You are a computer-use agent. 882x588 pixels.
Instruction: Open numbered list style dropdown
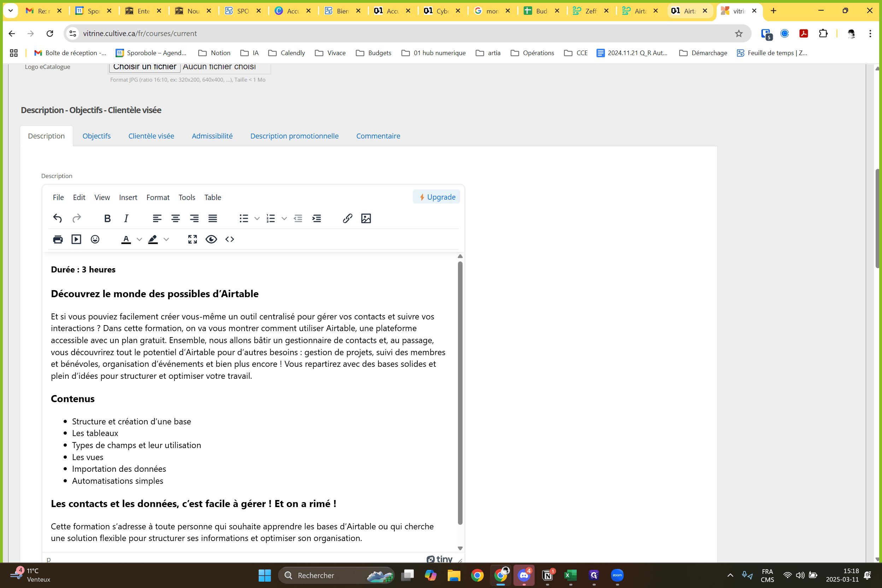pyautogui.click(x=284, y=218)
